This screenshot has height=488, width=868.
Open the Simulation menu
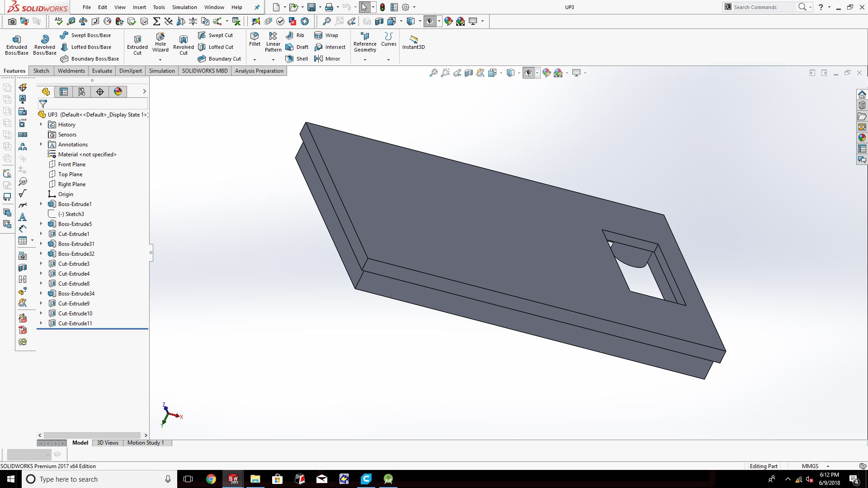(184, 7)
